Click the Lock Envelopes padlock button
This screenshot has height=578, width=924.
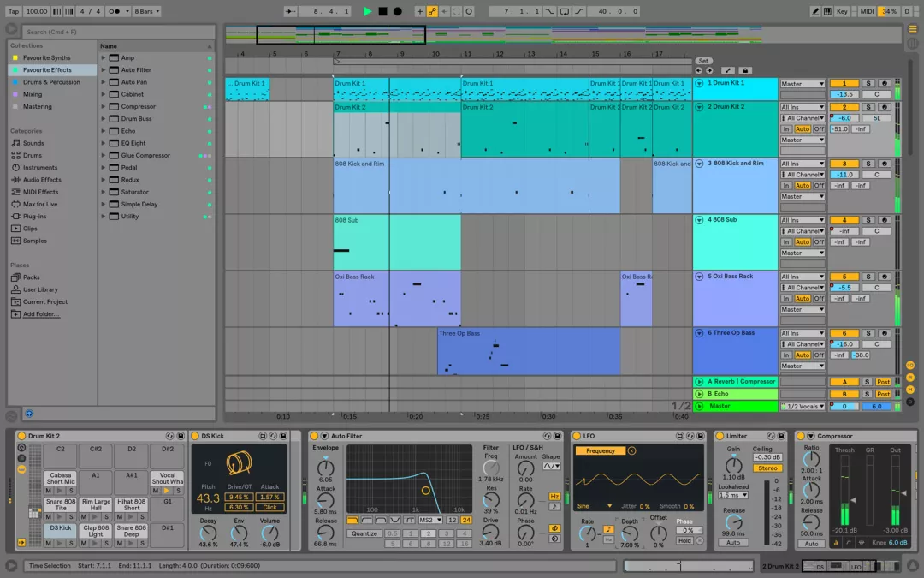coord(745,70)
